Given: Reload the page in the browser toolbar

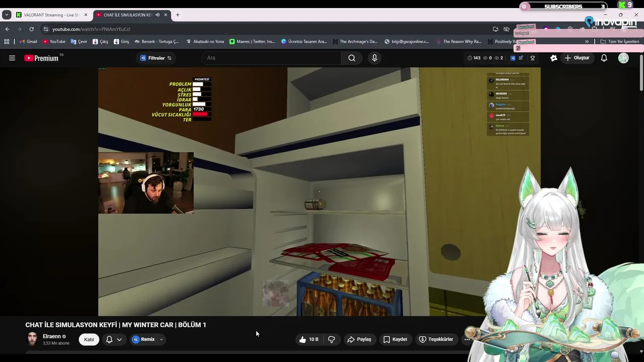Looking at the screenshot, I should [x=31, y=29].
